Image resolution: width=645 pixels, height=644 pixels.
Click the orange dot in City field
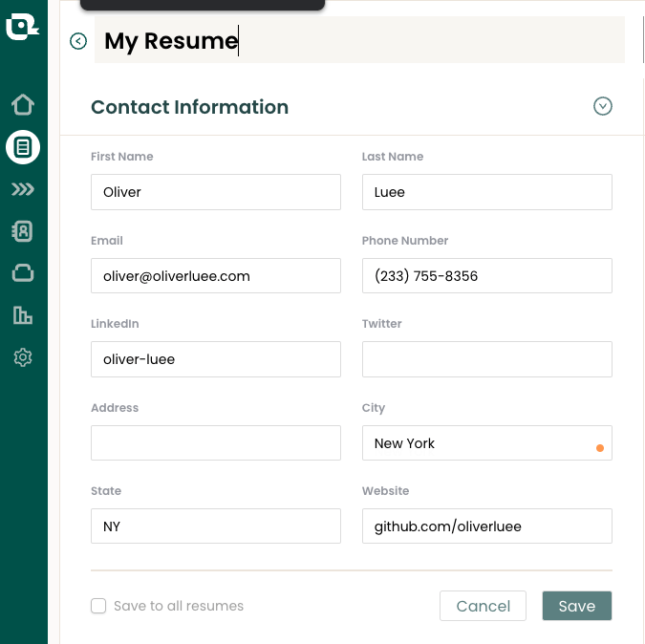pos(600,448)
